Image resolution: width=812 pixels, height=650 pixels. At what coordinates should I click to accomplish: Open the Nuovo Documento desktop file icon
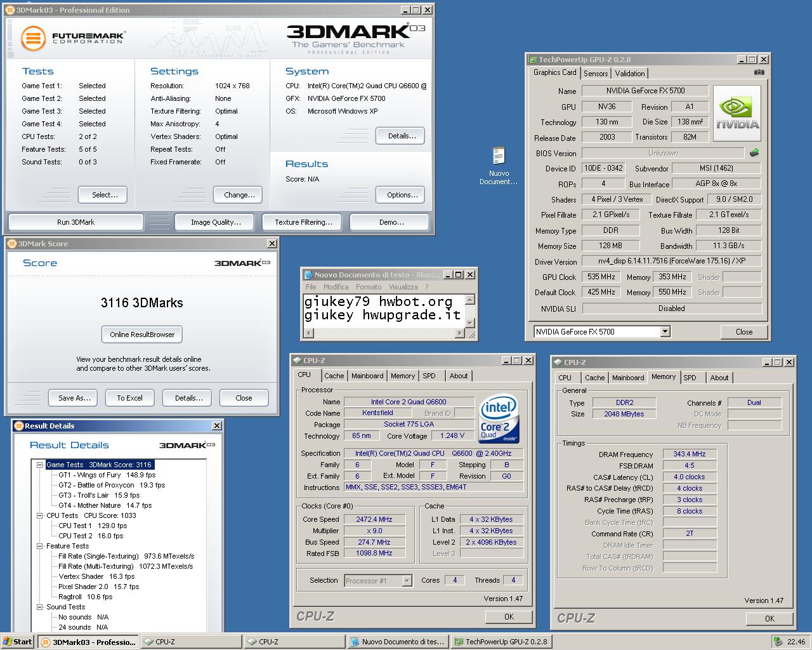coord(499,166)
